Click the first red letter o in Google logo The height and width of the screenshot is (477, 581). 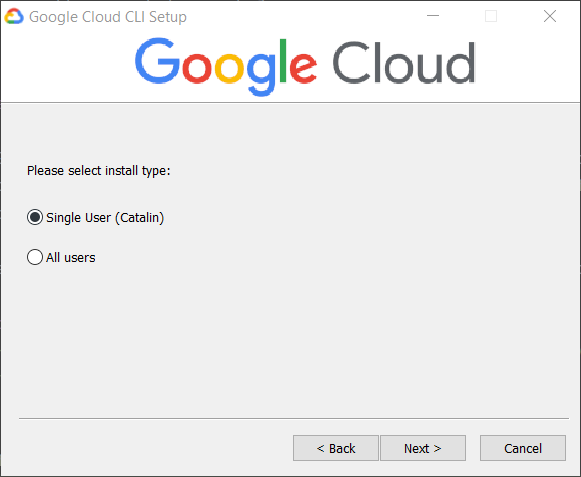tap(197, 68)
